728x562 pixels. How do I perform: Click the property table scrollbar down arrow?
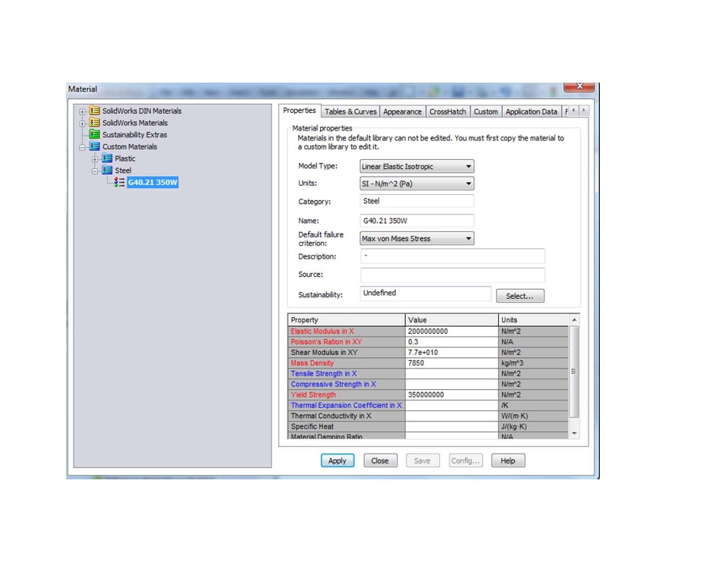[574, 433]
